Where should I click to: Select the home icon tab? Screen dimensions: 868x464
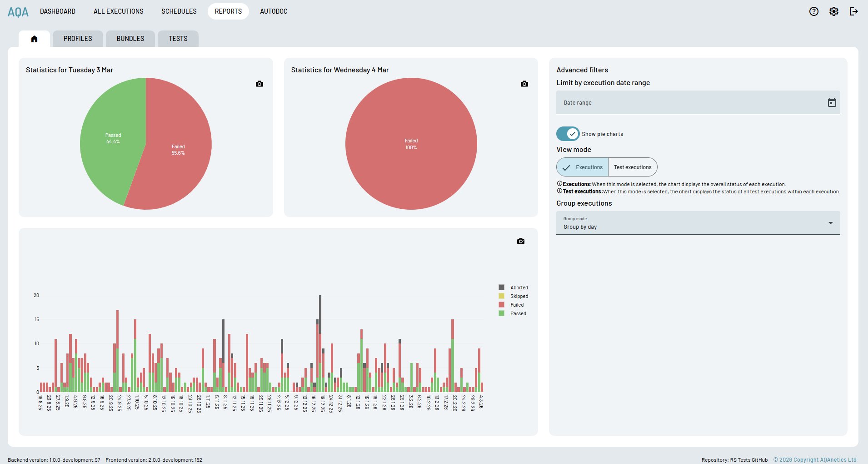click(34, 39)
